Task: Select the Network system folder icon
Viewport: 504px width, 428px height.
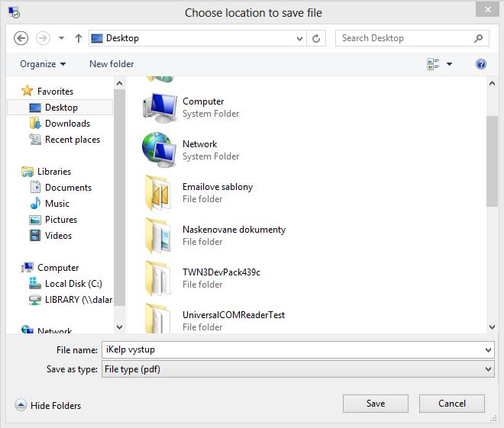Action: [160, 150]
